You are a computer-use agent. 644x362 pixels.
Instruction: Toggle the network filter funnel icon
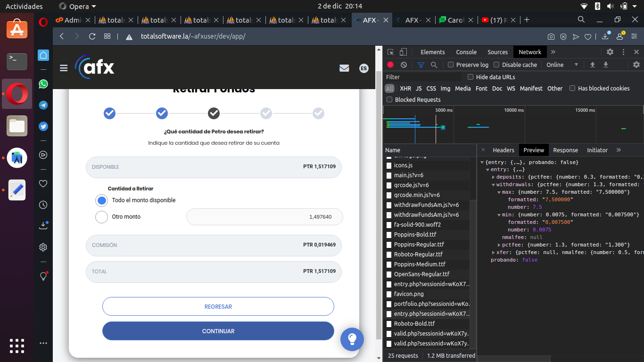point(421,65)
